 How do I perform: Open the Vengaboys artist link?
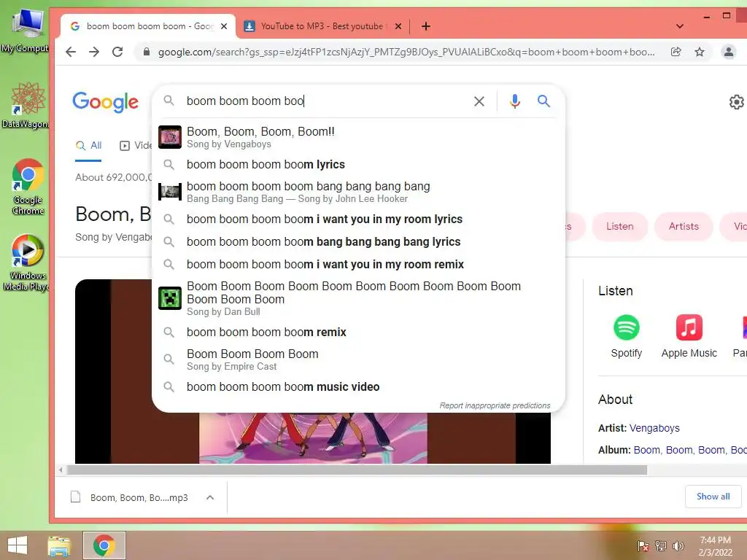pos(654,428)
